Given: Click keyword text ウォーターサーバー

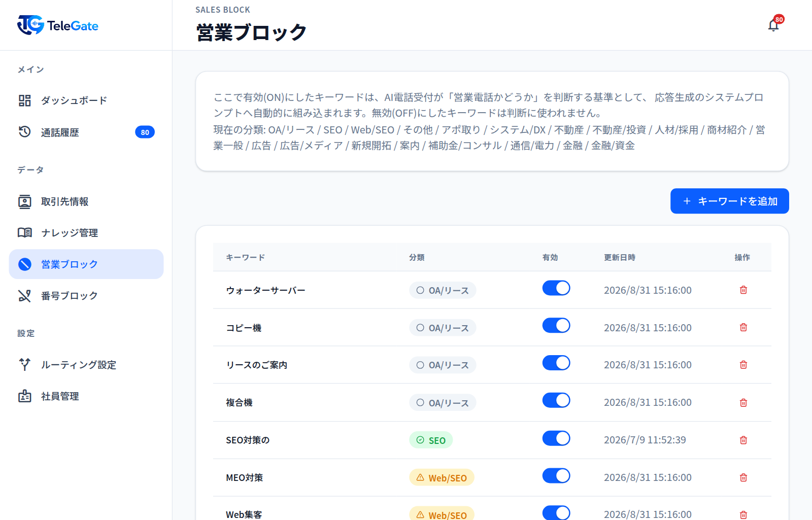Looking at the screenshot, I should click(x=265, y=290).
